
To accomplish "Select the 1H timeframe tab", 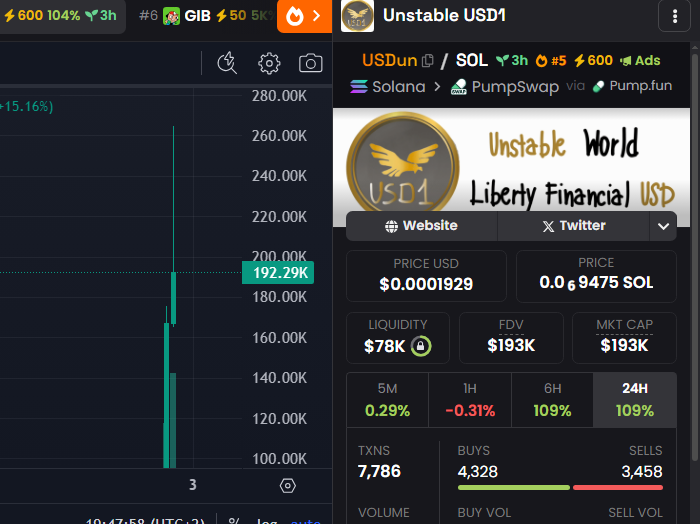I will tap(470, 400).
